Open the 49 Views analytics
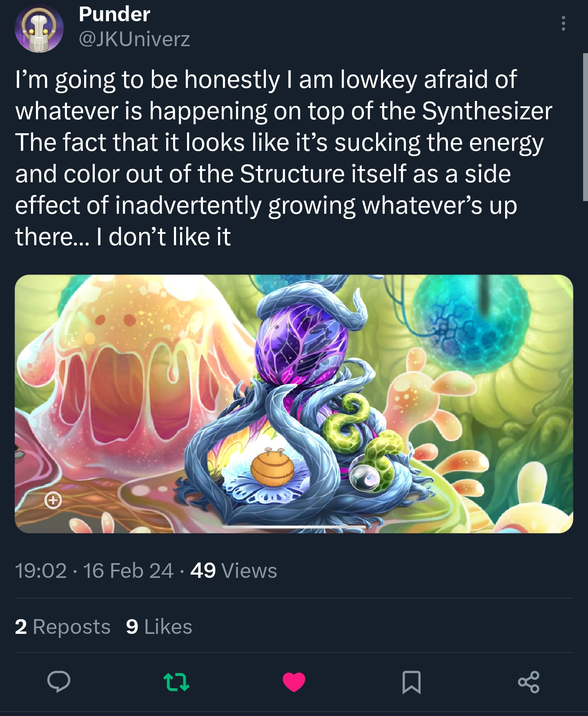Image resolution: width=588 pixels, height=716 pixels. point(234,571)
